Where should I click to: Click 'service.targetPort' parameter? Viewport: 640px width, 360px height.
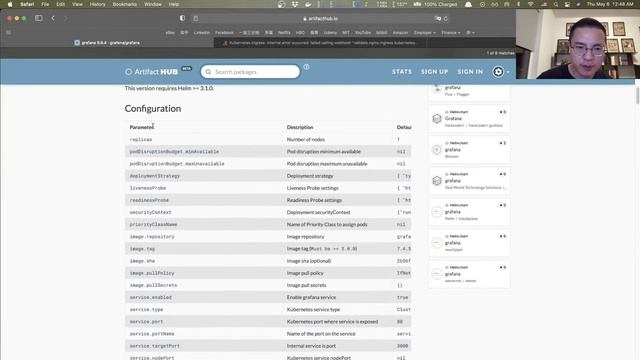pos(155,346)
